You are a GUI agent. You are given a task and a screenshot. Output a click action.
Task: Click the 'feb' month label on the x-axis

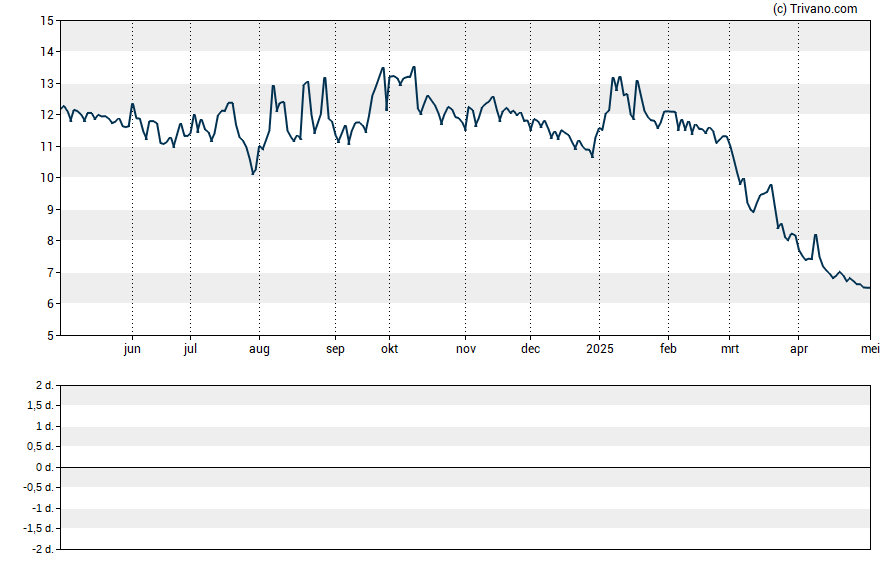coord(668,349)
